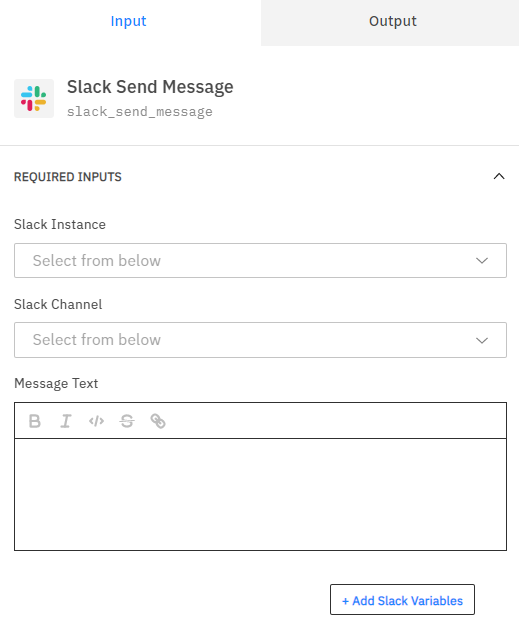519x638 pixels.
Task: Click the REQUIRED INPUTS section header
Action: [x=68, y=177]
